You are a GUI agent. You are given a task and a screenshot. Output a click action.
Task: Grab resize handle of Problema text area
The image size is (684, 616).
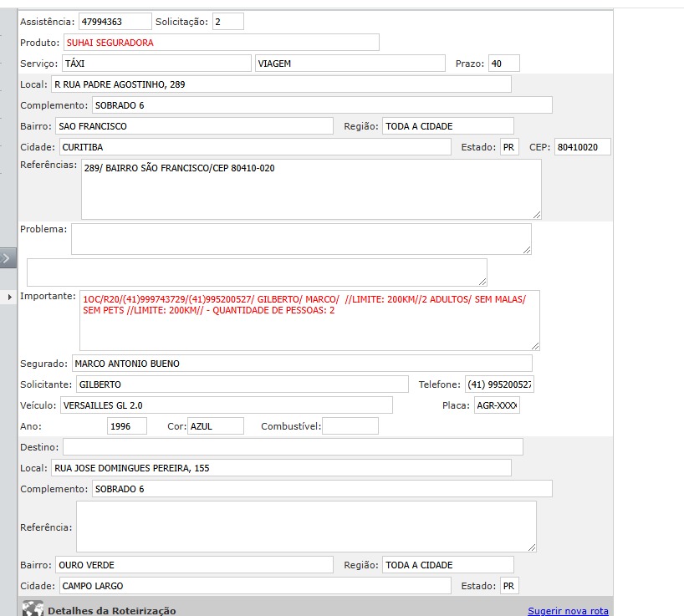pyautogui.click(x=527, y=250)
